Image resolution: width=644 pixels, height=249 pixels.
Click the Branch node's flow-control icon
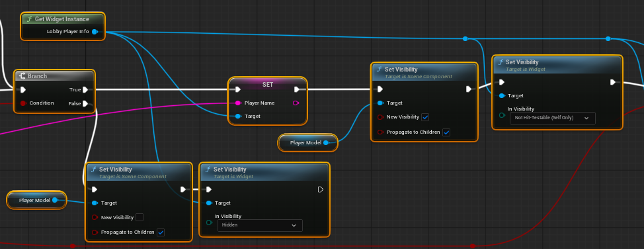coord(22,75)
